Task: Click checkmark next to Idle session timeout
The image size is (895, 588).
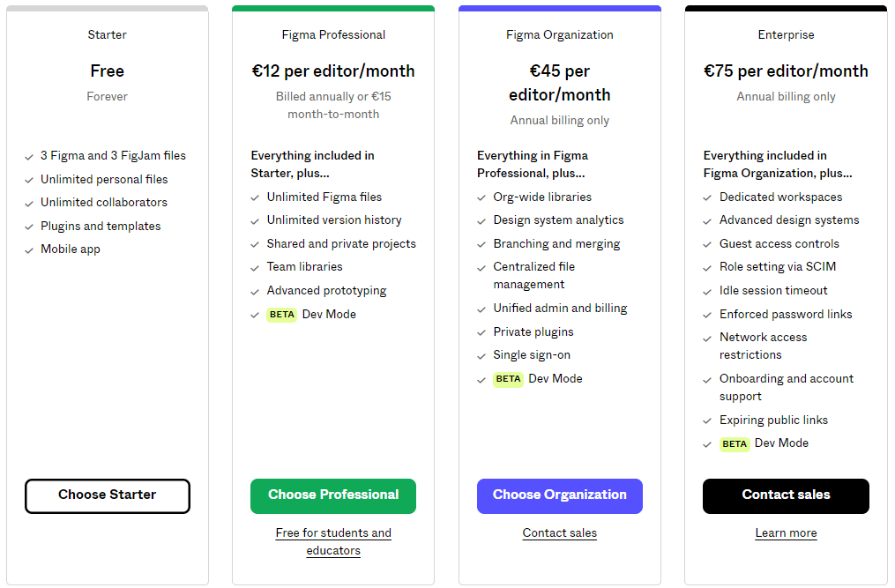Action: pos(707,292)
